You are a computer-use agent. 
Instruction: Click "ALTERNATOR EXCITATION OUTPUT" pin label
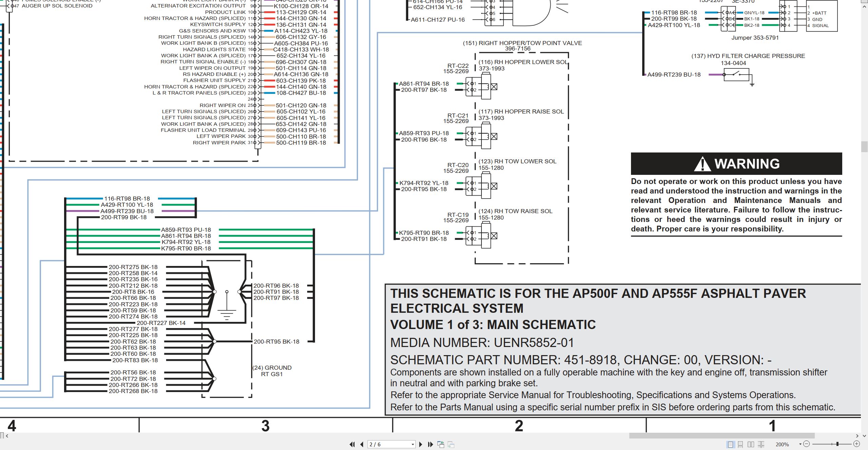click(x=198, y=6)
